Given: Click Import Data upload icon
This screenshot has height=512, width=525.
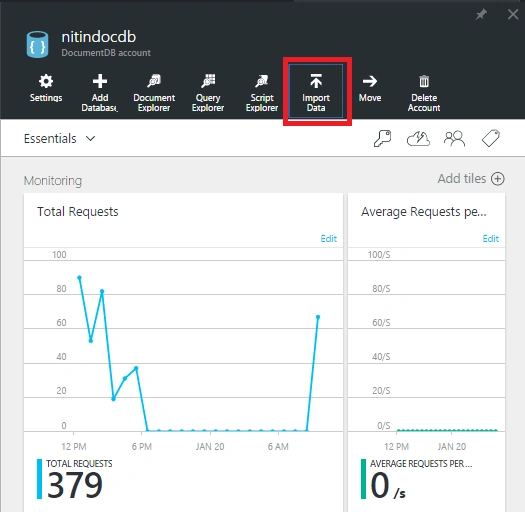Looking at the screenshot, I should (316, 81).
